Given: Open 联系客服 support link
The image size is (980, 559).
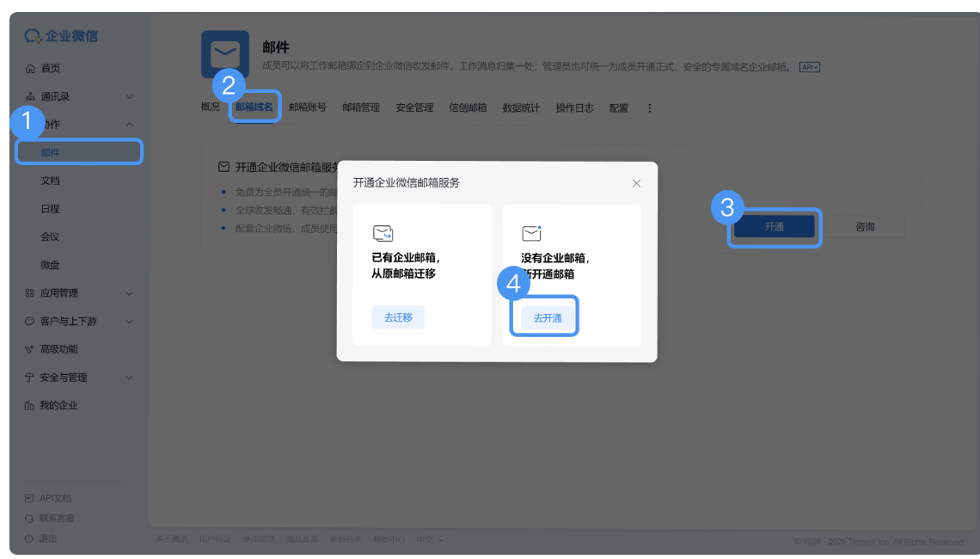Looking at the screenshot, I should (x=57, y=519).
